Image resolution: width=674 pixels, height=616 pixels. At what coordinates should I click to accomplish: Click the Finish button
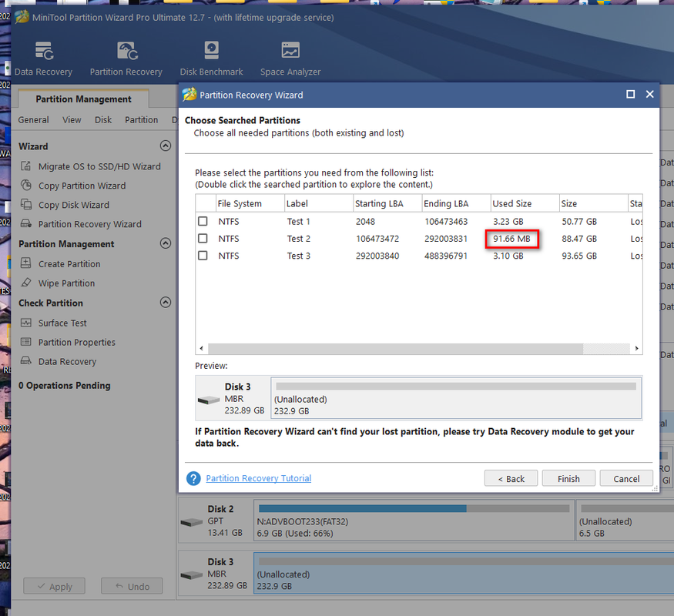[568, 478]
